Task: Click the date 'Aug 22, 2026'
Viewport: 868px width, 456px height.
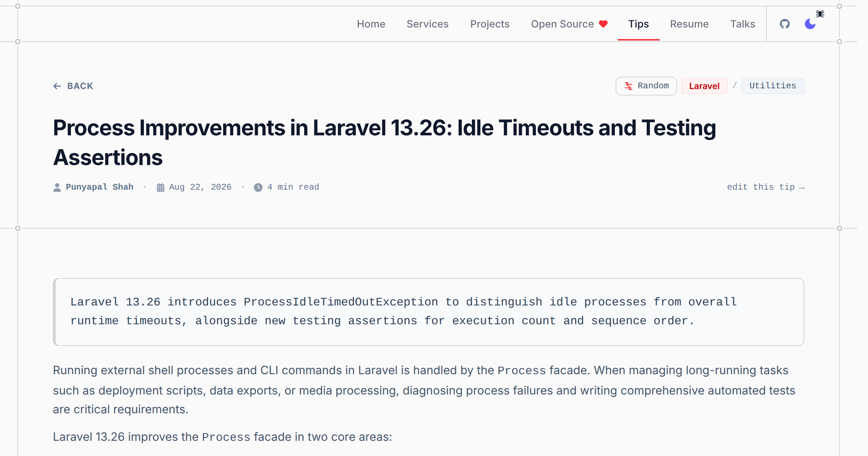Action: click(200, 187)
